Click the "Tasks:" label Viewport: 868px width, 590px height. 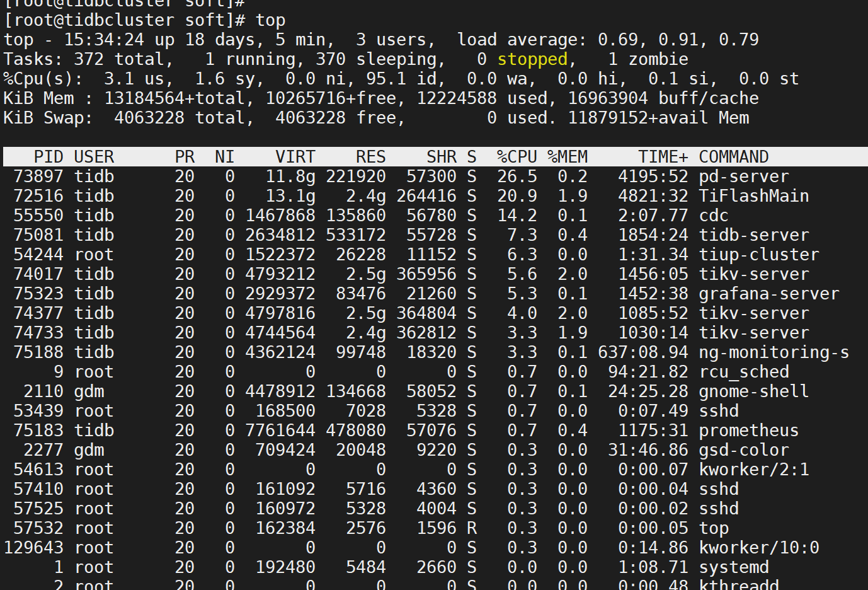pos(33,59)
